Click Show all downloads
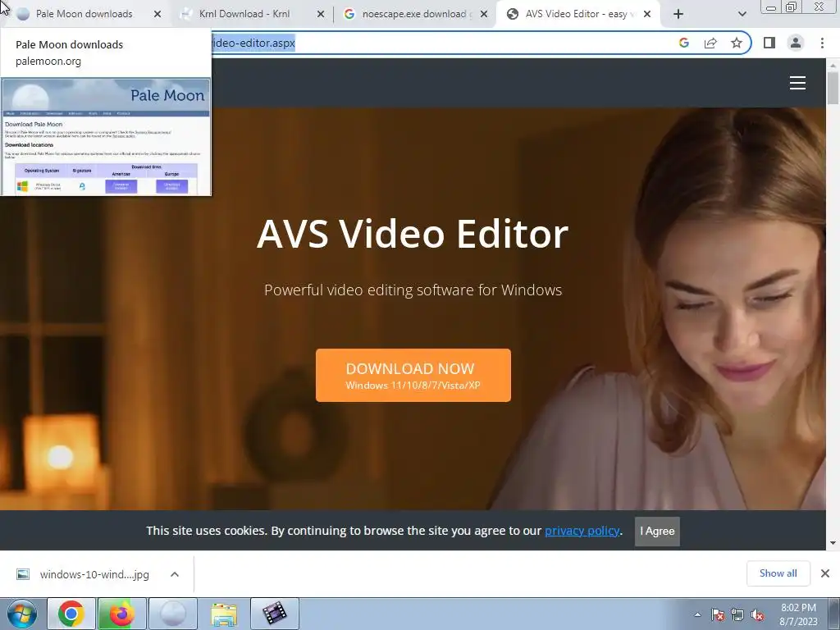 (x=778, y=573)
